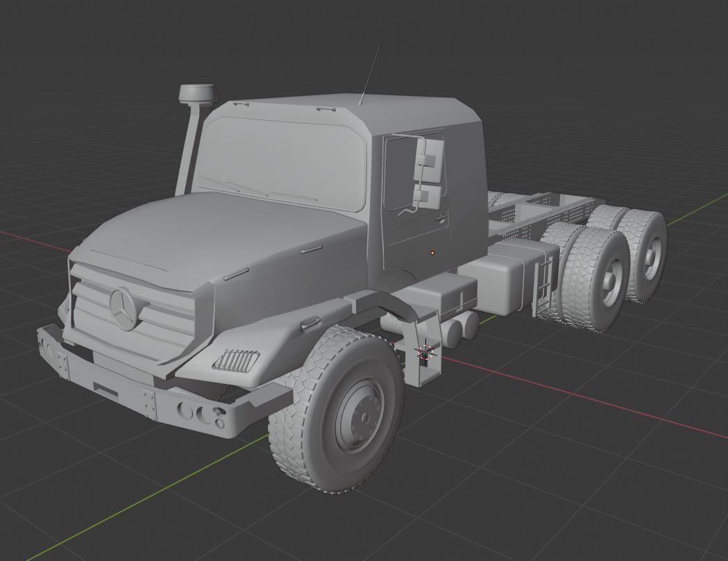Select the front wheel of the truck
The height and width of the screenshot is (561, 728).
(336, 409)
